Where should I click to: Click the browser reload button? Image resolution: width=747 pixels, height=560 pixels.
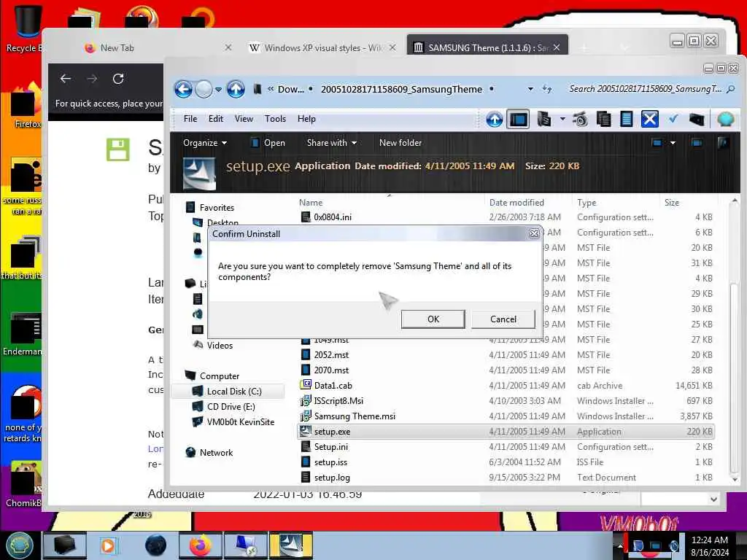coord(118,79)
